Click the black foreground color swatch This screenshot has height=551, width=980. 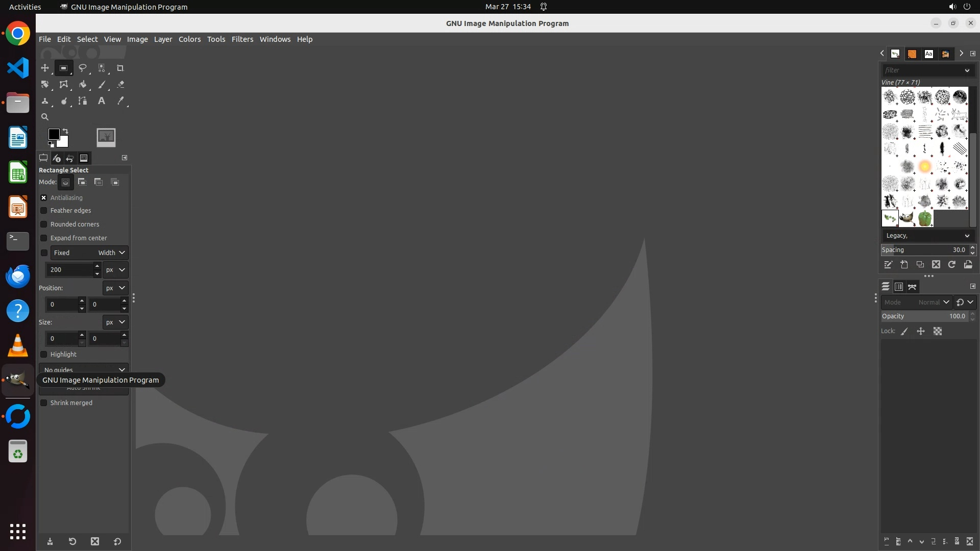tap(53, 134)
